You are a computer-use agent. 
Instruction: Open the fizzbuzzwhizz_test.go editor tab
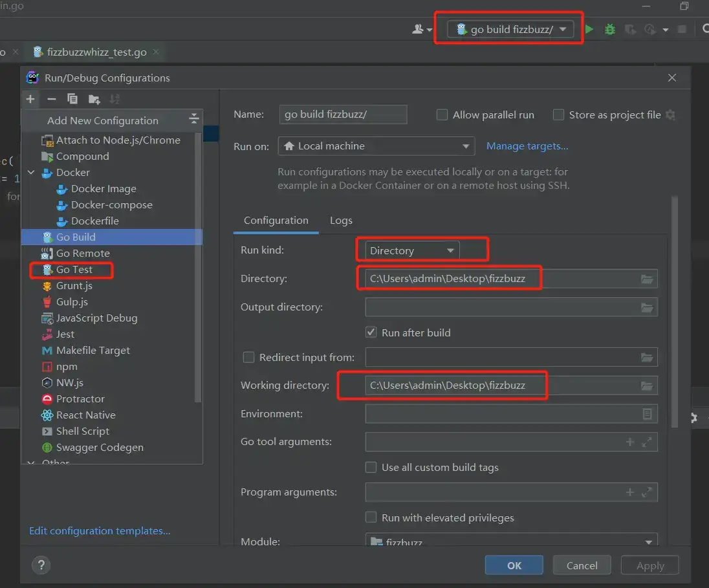point(96,52)
